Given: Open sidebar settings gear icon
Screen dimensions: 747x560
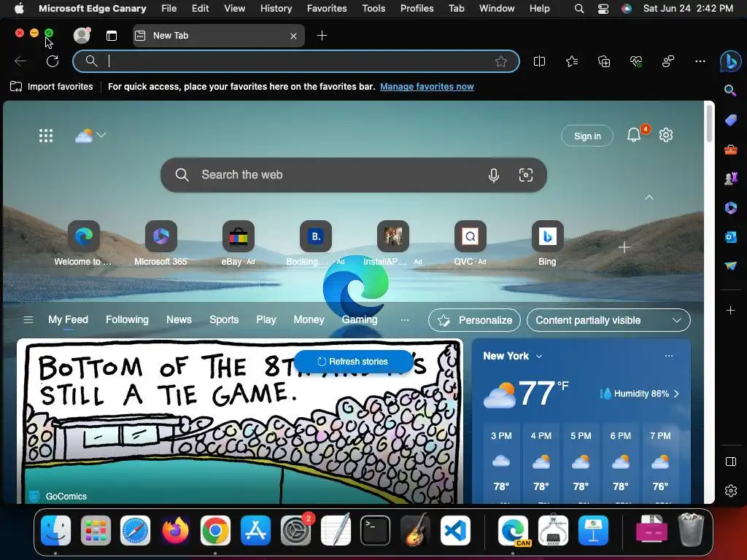Looking at the screenshot, I should [x=730, y=491].
